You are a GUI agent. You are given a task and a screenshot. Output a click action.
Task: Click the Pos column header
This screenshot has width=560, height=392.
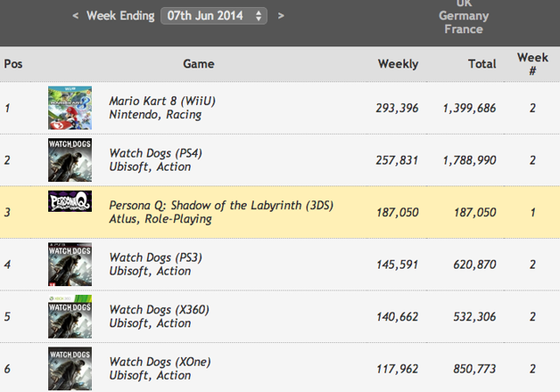13,64
